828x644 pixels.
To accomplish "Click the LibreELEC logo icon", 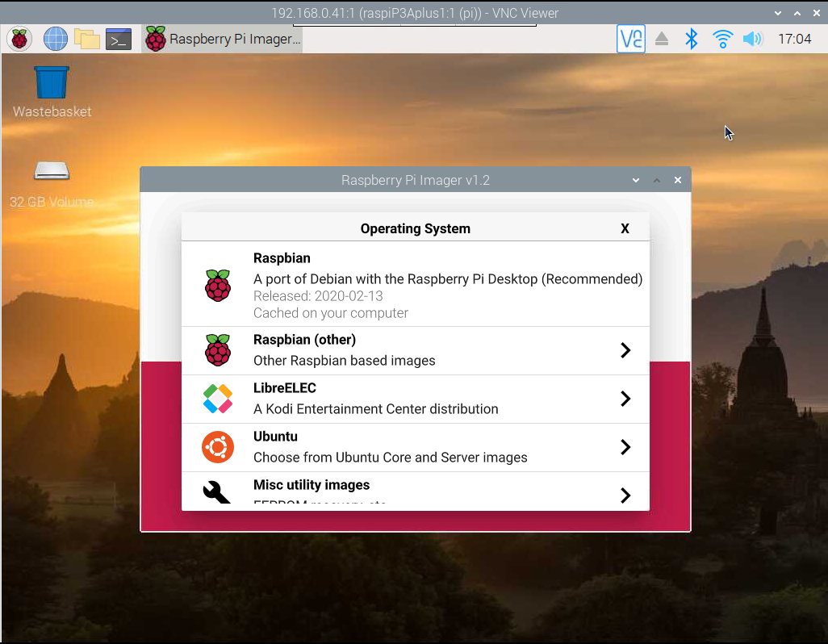I will pos(218,399).
